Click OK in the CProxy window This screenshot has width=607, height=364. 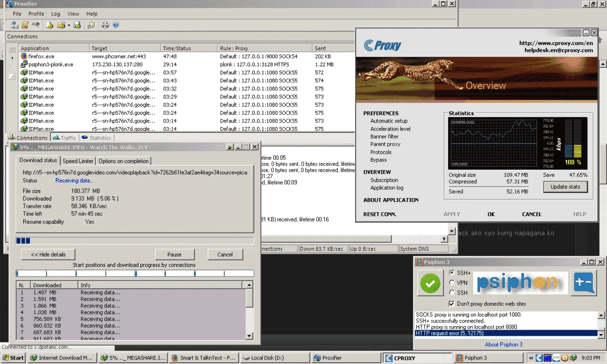491,214
